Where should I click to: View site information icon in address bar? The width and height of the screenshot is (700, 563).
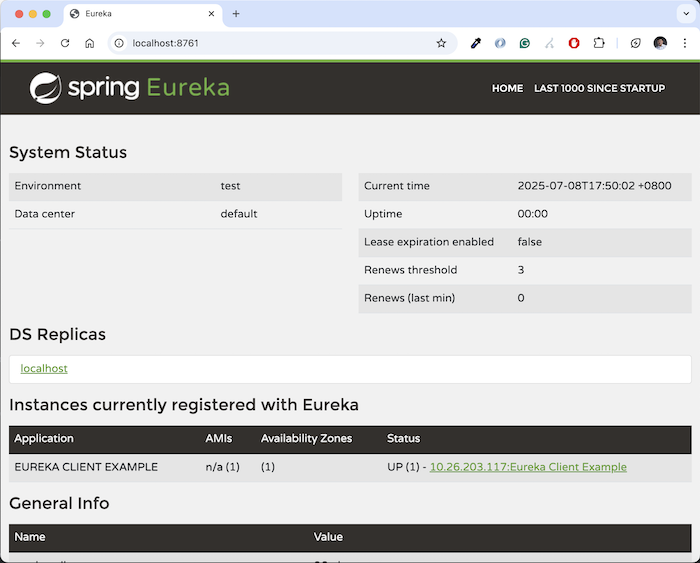tap(119, 43)
